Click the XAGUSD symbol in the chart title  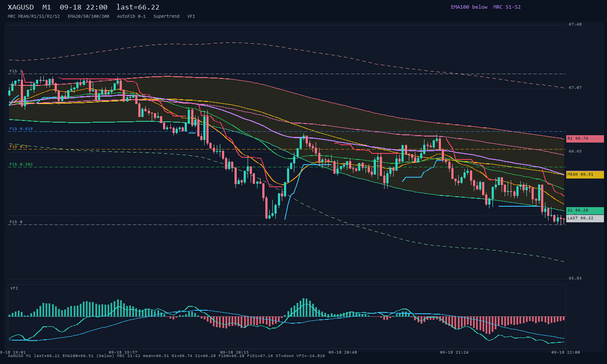point(22,7)
